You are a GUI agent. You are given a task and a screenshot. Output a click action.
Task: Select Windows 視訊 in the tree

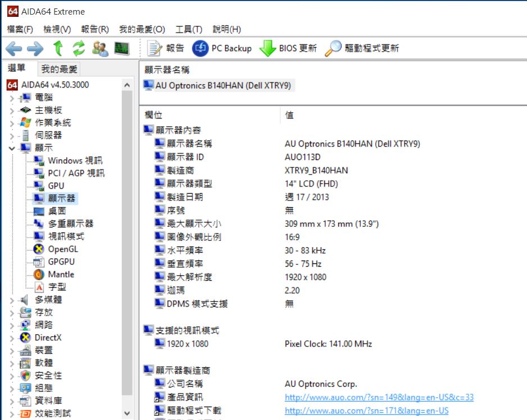click(x=75, y=161)
